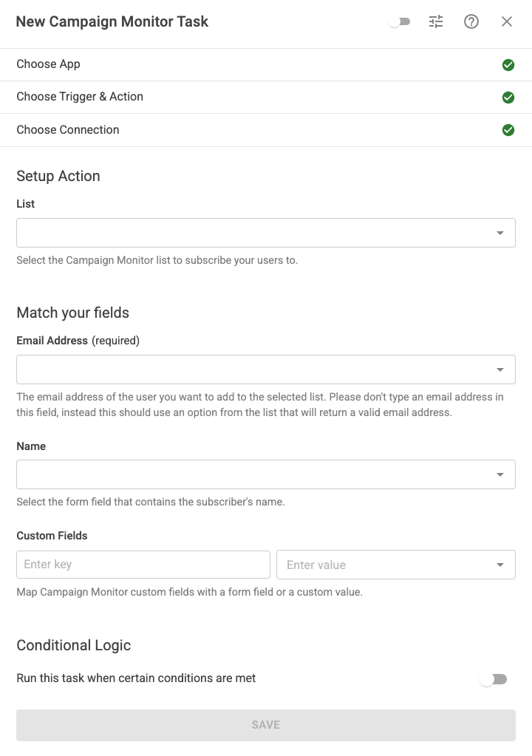Click the 'Map Campaign Monitor custom fields' help text
The width and height of the screenshot is (532, 756).
pos(189,592)
